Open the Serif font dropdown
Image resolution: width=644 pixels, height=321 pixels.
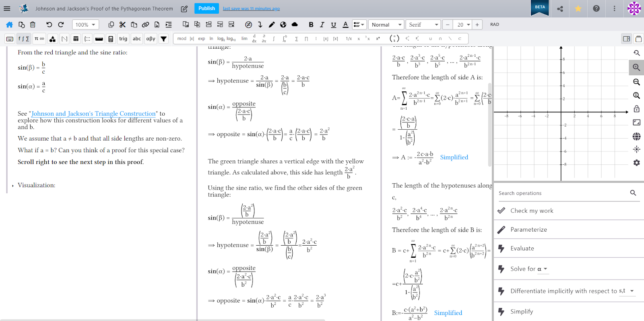click(x=423, y=25)
